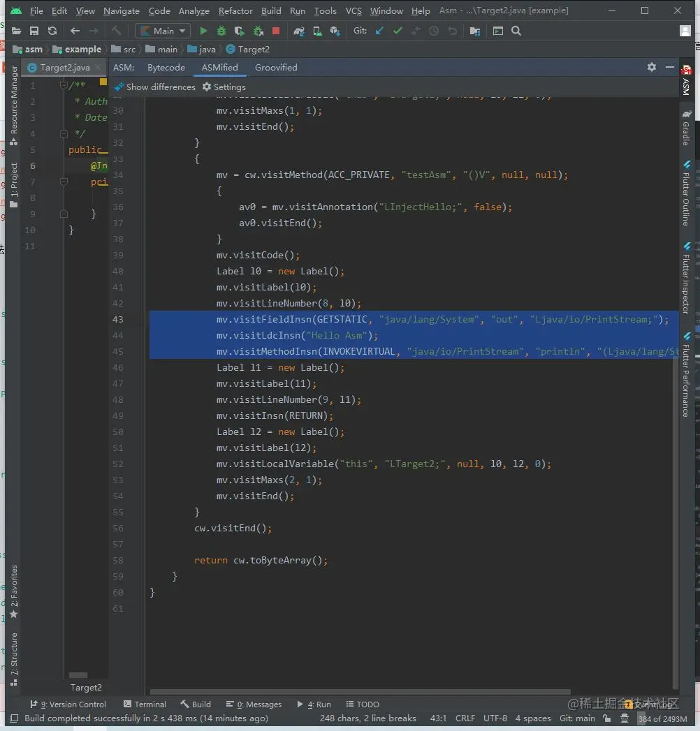This screenshot has width=700, height=731.
Task: Close the Target2.java editor tab
Action: coord(99,68)
